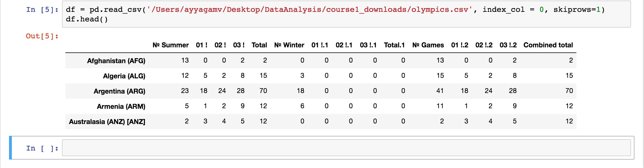Click the № Summer column header
The image size is (644, 168).
click(x=170, y=45)
